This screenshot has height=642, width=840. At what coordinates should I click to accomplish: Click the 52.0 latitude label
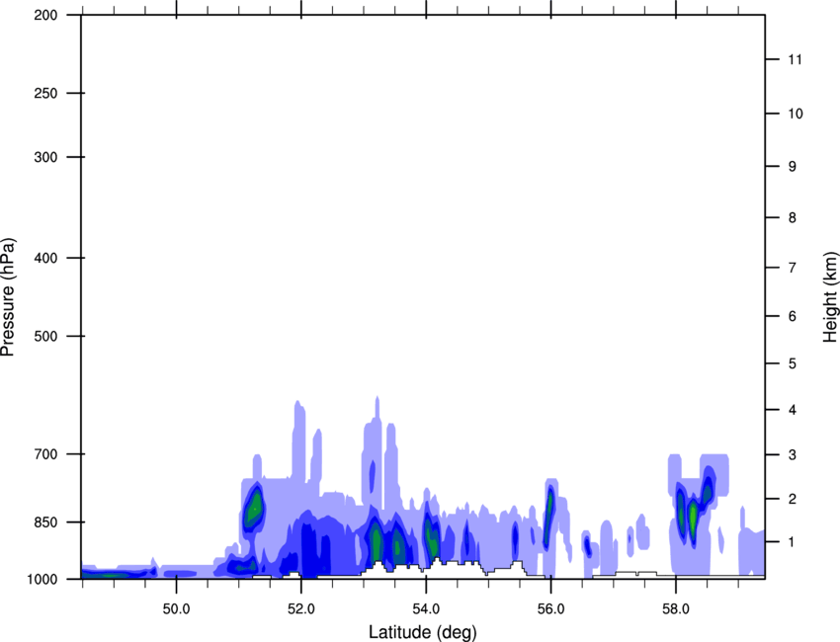301,609
